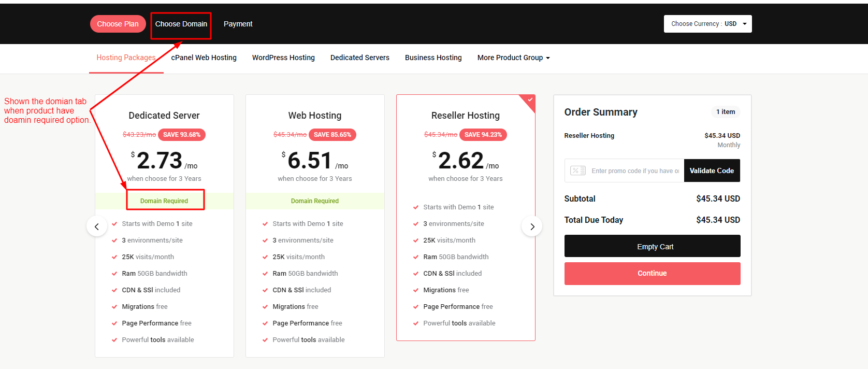Go to the Payment step
This screenshot has height=369, width=868.
point(238,24)
